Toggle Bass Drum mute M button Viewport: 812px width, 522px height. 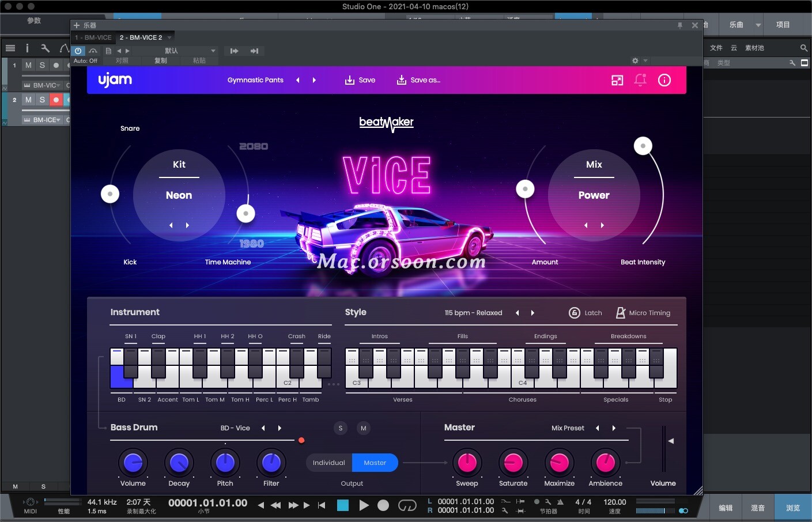pyautogui.click(x=363, y=428)
